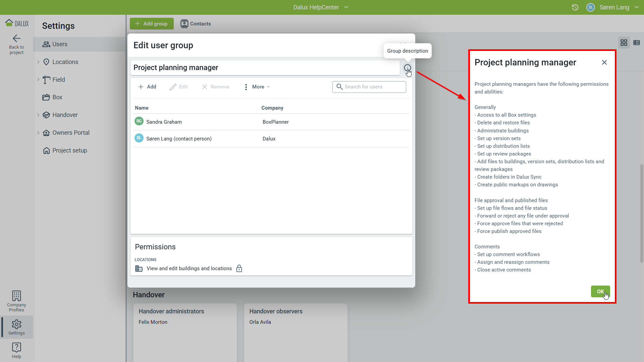Viewport: 644px width, 362px height.
Task: Click the Add group button
Action: coord(152,24)
